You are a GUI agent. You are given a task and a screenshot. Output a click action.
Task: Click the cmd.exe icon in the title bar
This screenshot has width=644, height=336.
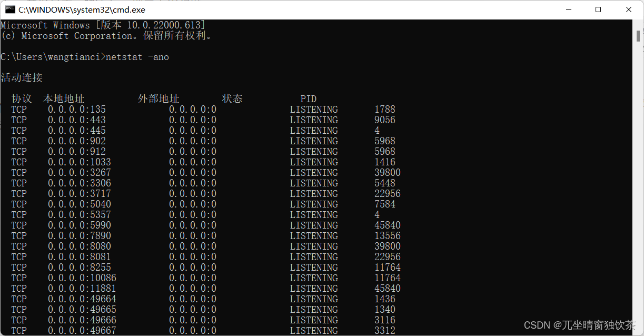tap(10, 9)
